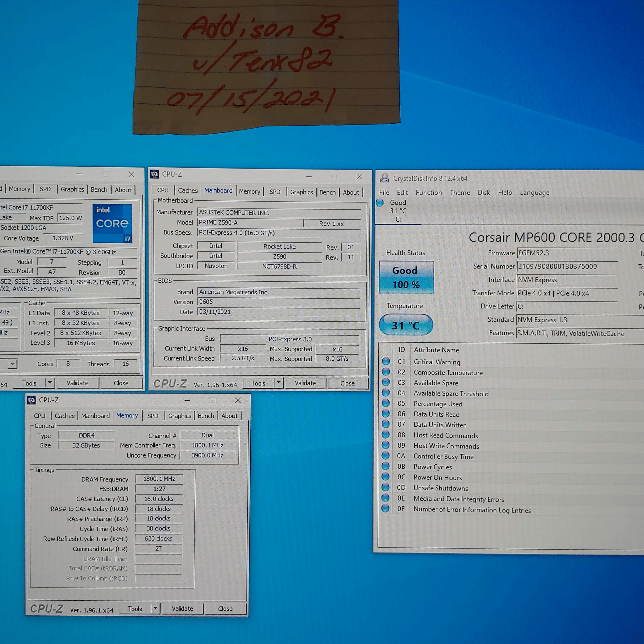Click the Memory Size 32 GBytes value
The image size is (644, 644).
(x=86, y=445)
